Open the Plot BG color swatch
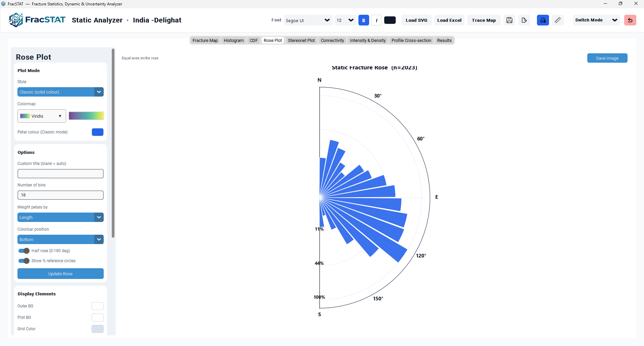 click(98, 318)
